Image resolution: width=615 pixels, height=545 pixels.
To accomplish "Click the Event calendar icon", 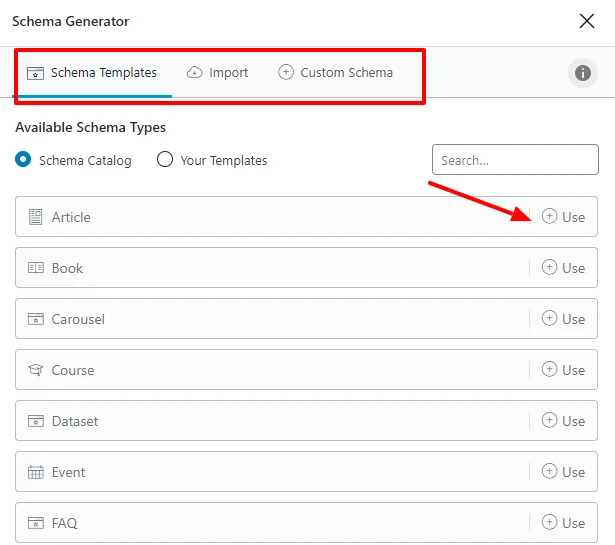I will coord(36,472).
